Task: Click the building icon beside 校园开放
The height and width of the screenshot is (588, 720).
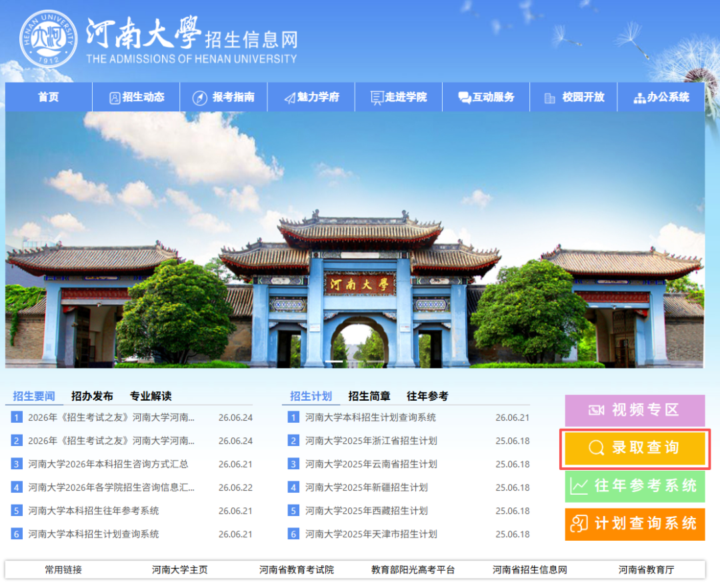Action: point(549,98)
